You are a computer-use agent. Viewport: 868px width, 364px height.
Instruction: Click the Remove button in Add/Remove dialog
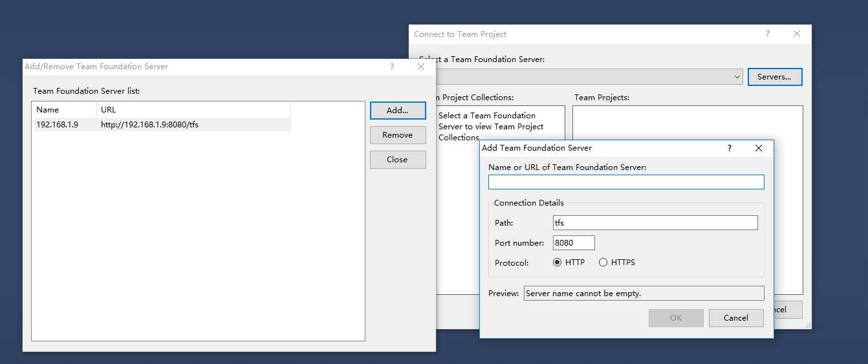pyautogui.click(x=398, y=135)
